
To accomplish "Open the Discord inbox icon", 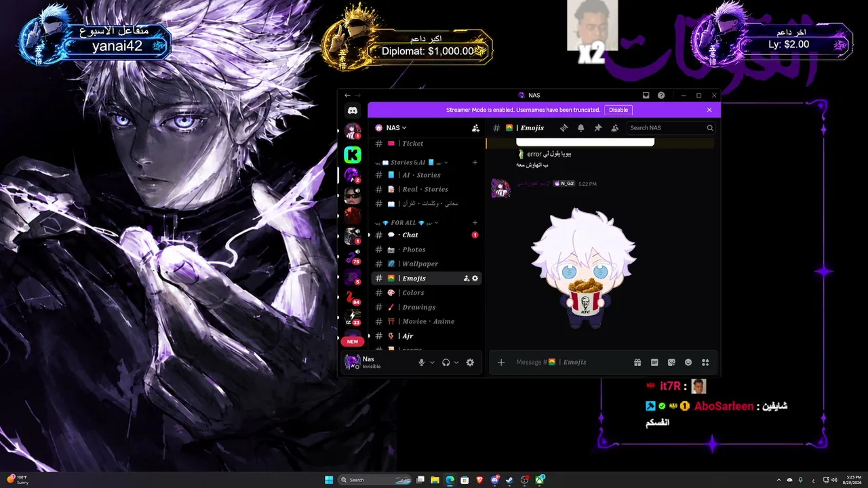I will (x=646, y=96).
